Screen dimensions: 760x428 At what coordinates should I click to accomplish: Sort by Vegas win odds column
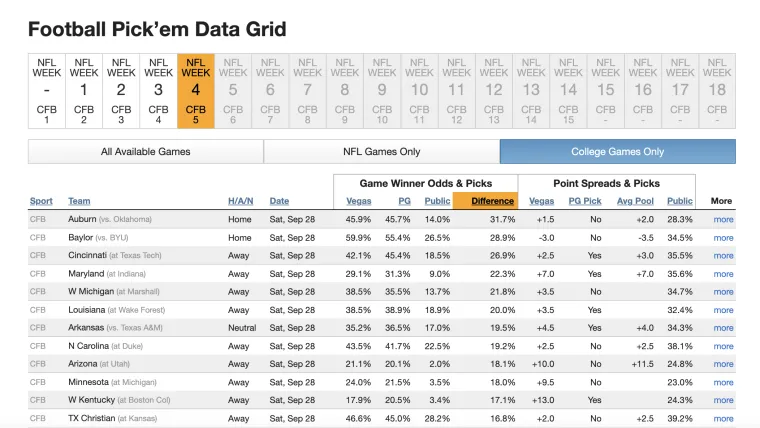tap(358, 201)
